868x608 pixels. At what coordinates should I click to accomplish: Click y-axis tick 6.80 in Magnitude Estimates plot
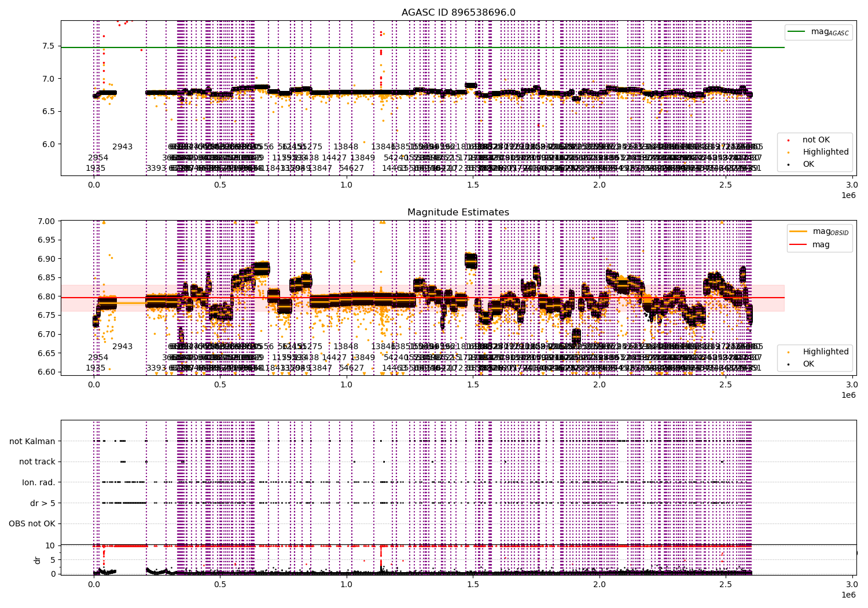click(46, 296)
